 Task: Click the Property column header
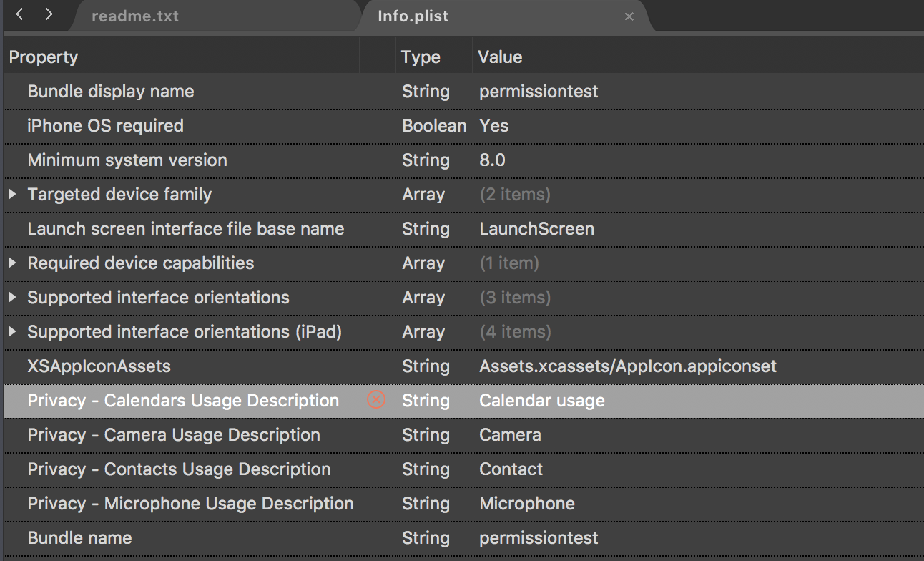click(x=44, y=57)
